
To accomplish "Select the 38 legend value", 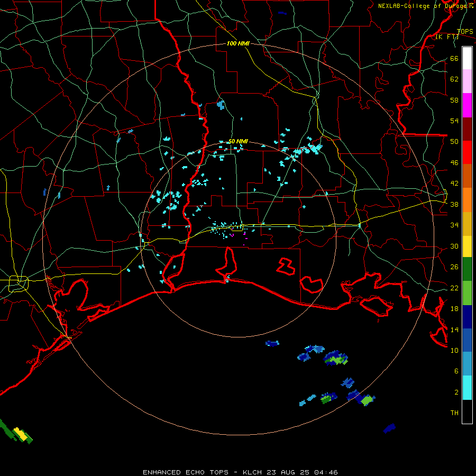I will coord(454,204).
